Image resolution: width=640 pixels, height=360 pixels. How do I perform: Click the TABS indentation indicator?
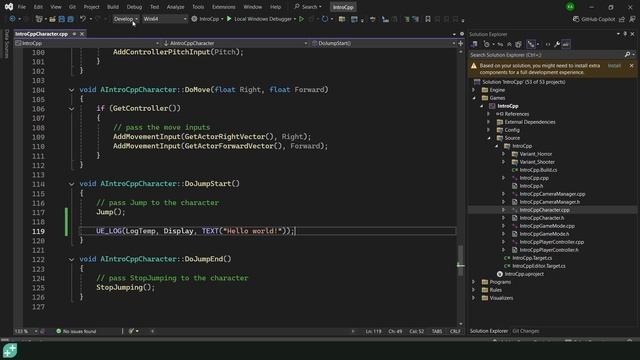437,331
